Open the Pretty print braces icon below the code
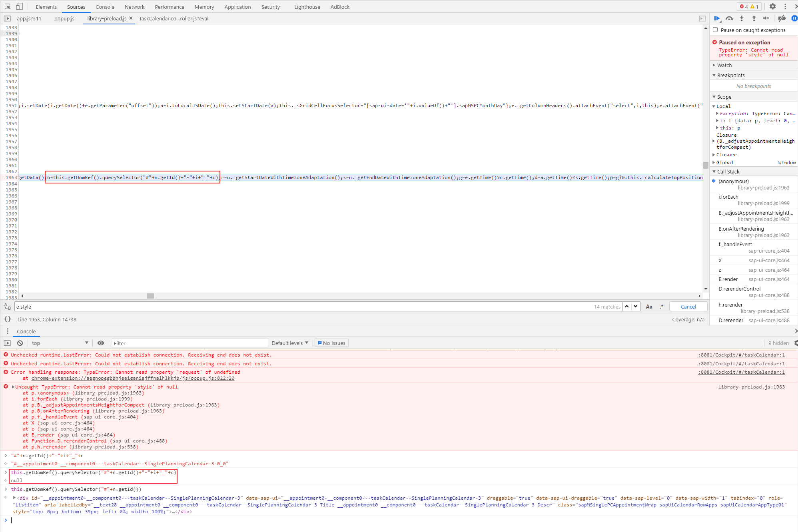This screenshot has width=798, height=532. tap(7, 319)
